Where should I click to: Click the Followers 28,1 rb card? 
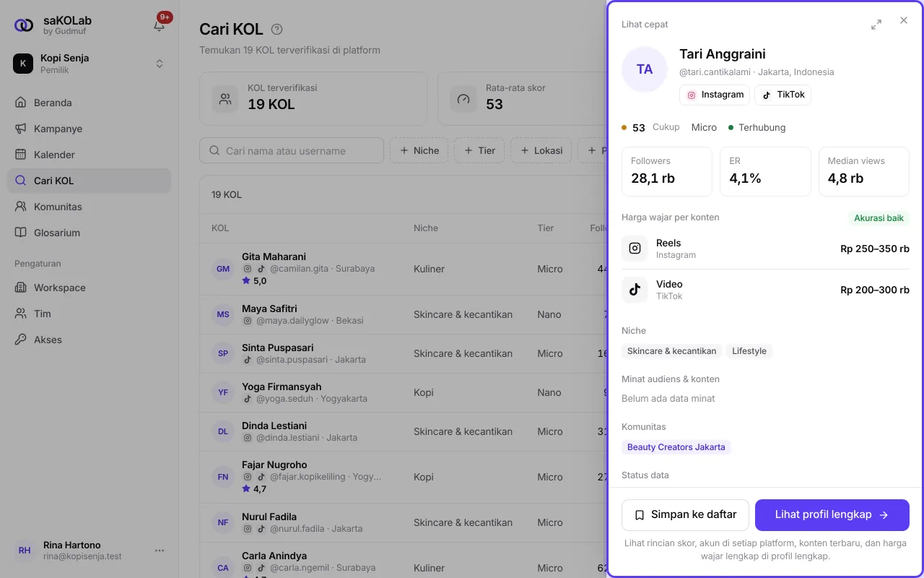pyautogui.click(x=667, y=171)
